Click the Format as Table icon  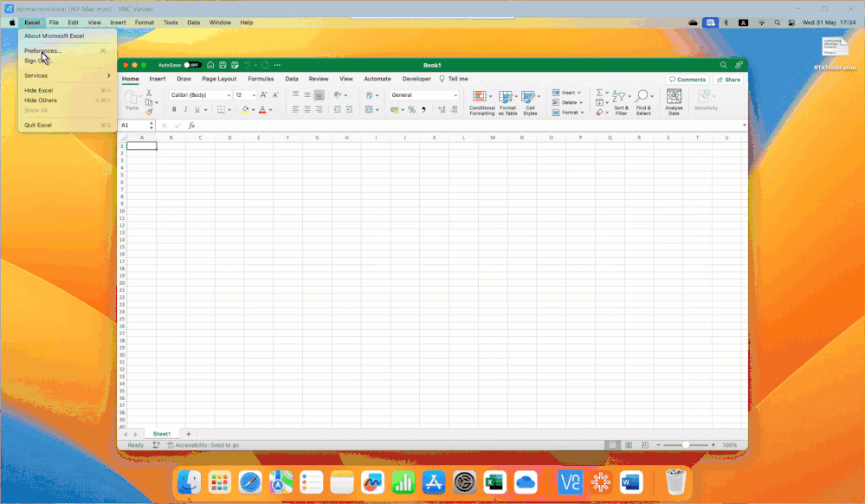[x=507, y=103]
